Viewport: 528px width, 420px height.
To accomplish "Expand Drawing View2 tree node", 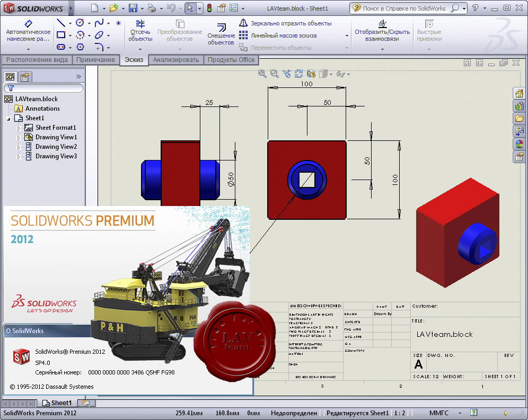I will click(19, 147).
